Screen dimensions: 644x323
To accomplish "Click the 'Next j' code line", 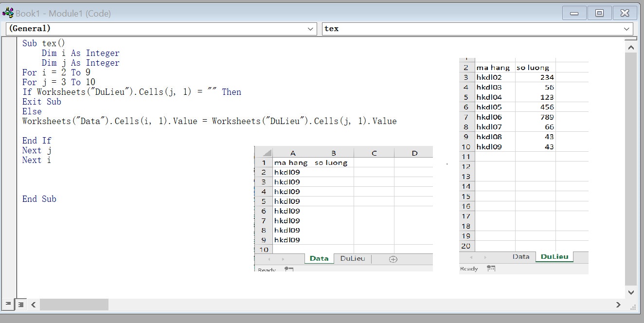I will click(x=36, y=150).
